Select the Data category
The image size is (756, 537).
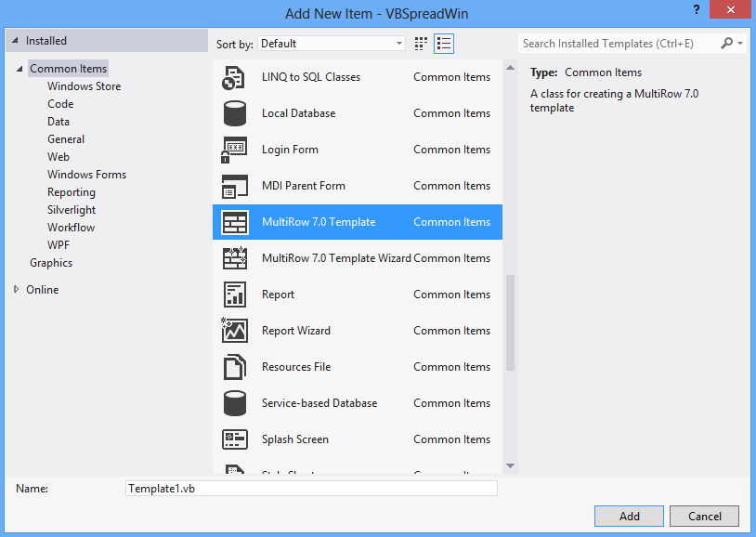[59, 122]
